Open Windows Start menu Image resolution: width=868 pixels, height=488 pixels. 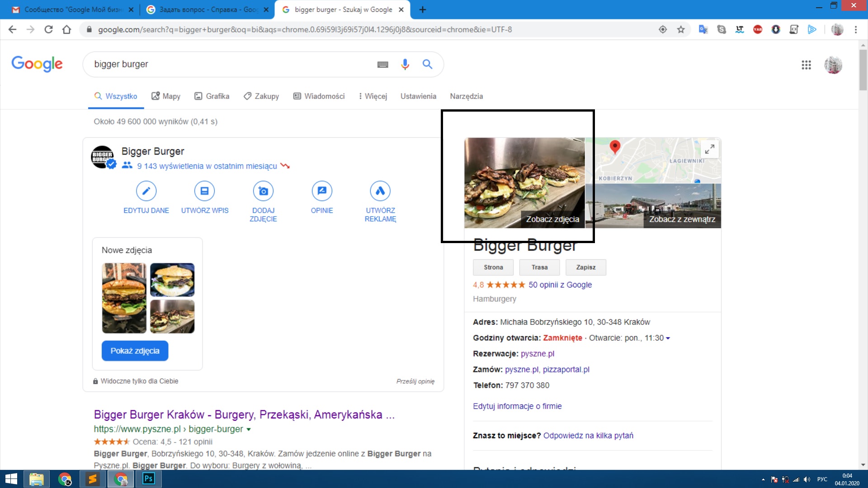(x=11, y=479)
